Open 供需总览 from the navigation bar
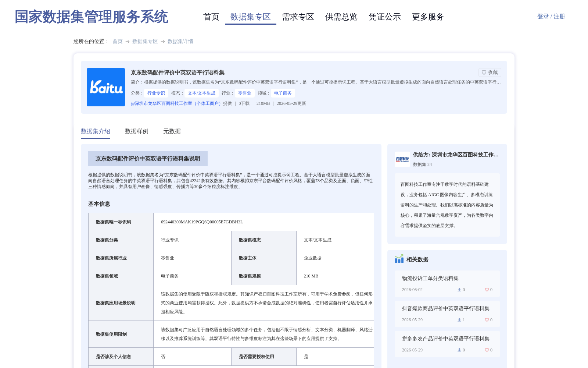 [341, 17]
